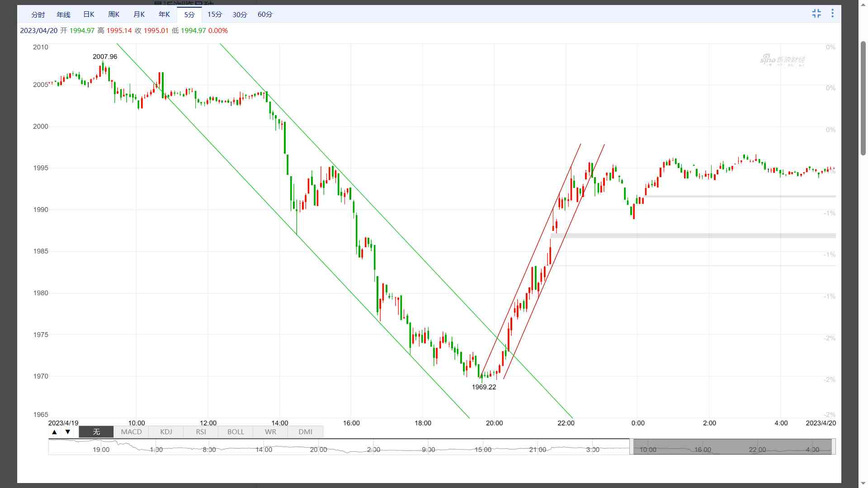
Task: Activate the DMI indicator
Action: click(x=305, y=432)
